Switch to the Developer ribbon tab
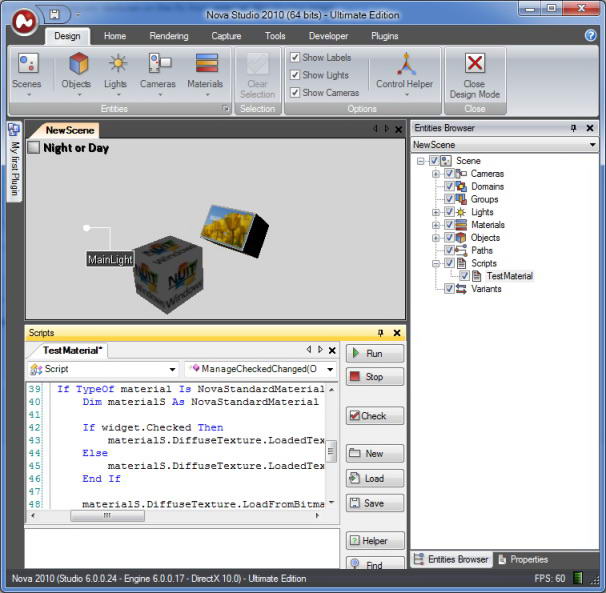 328,36
